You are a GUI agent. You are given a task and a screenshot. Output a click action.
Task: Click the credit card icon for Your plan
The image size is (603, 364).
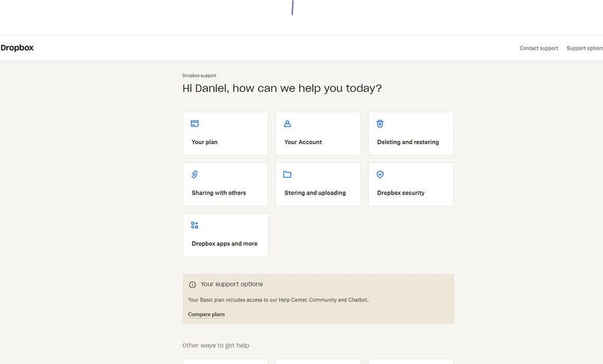(194, 124)
